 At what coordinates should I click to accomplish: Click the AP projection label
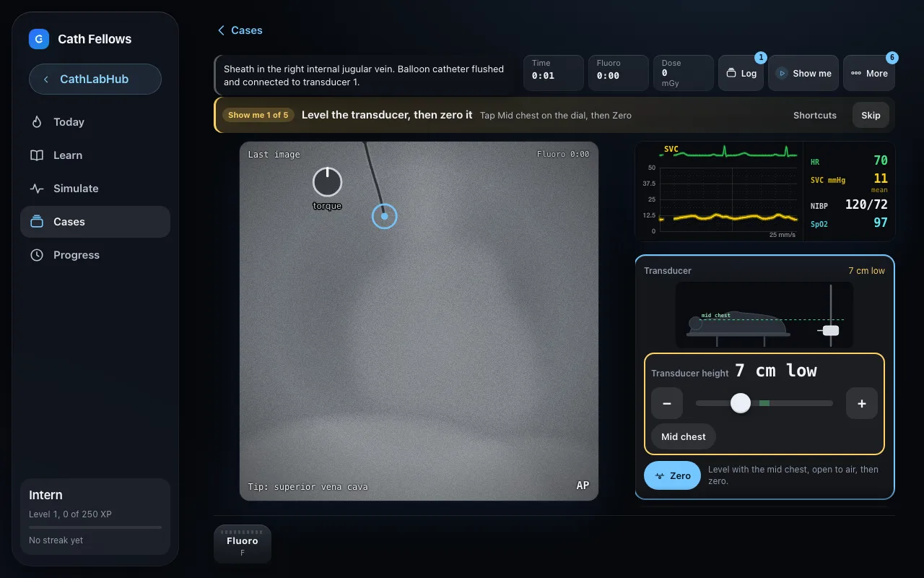click(x=583, y=486)
